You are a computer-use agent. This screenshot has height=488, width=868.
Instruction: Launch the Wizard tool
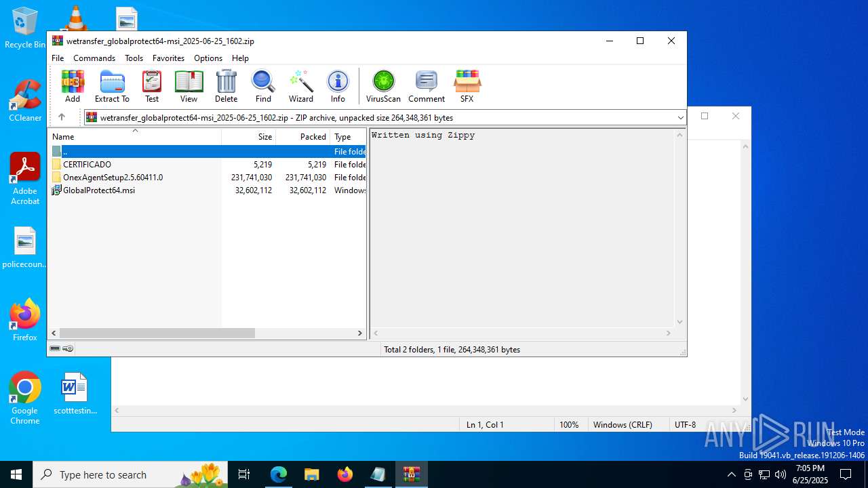point(301,86)
